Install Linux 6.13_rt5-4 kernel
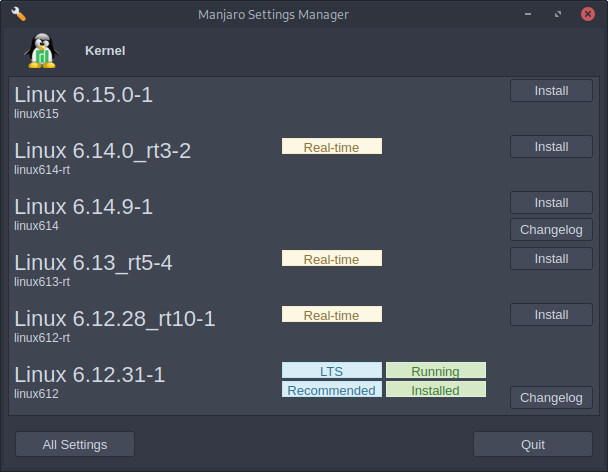This screenshot has height=472, width=608. pyautogui.click(x=551, y=259)
